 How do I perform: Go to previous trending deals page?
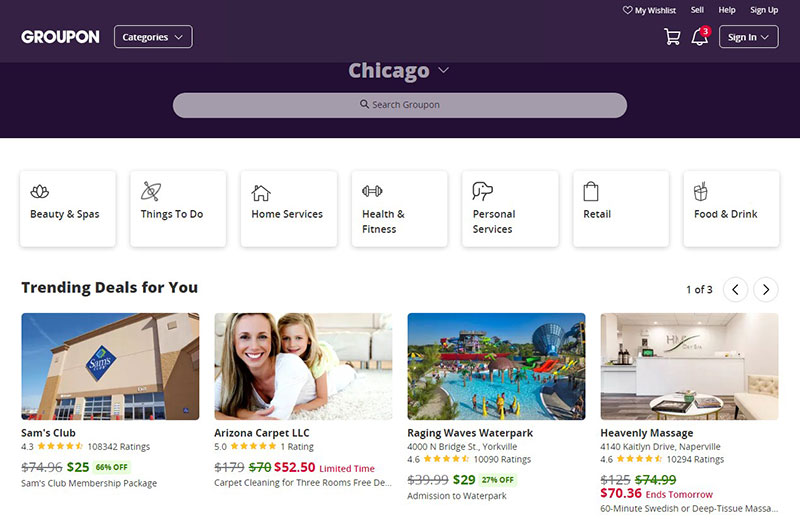(x=735, y=289)
